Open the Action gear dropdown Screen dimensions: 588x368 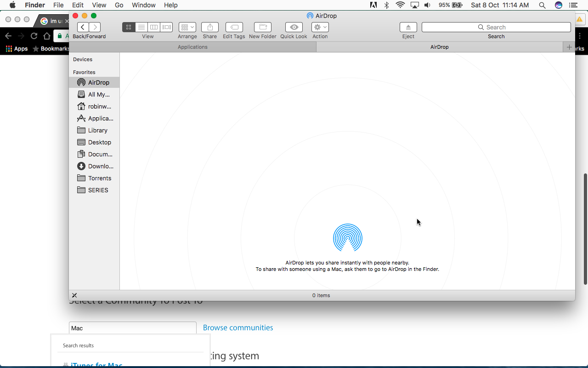pyautogui.click(x=320, y=27)
